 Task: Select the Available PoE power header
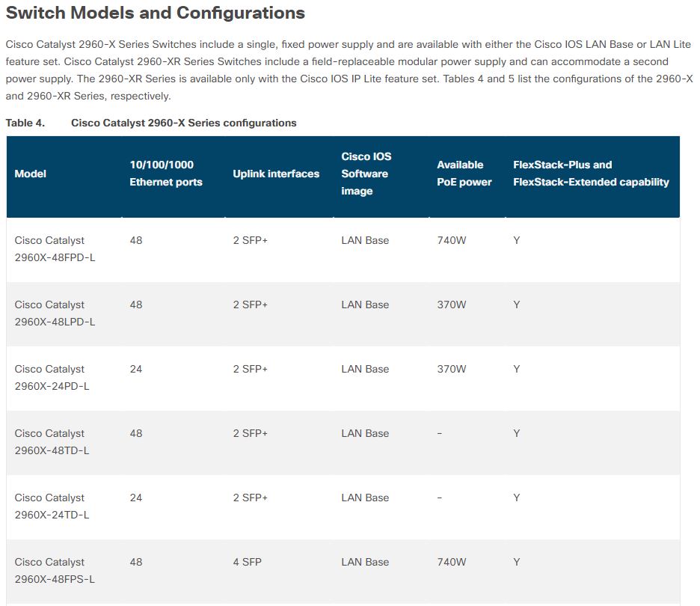(x=464, y=174)
